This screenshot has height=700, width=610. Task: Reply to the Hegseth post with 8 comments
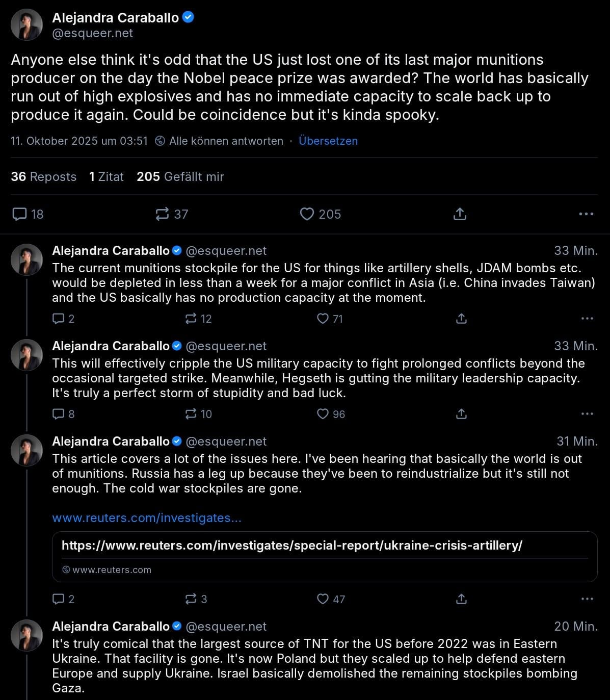[59, 414]
